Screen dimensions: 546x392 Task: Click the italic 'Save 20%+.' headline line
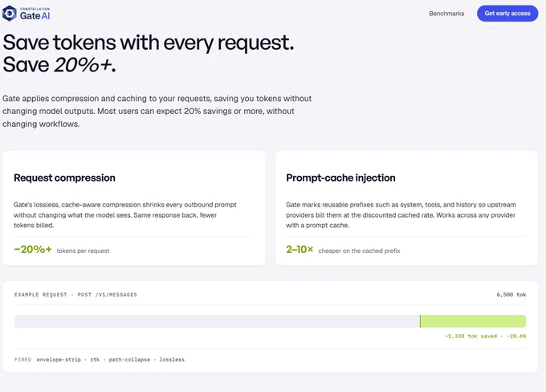pos(59,65)
